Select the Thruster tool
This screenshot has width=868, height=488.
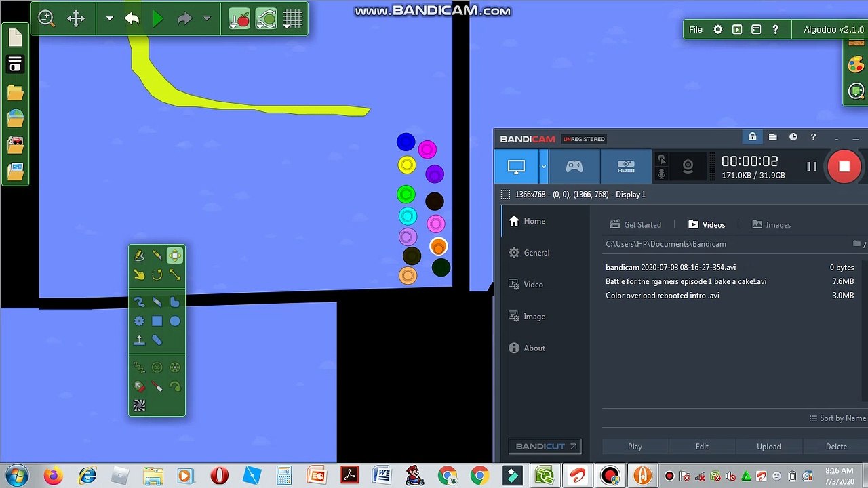(139, 386)
